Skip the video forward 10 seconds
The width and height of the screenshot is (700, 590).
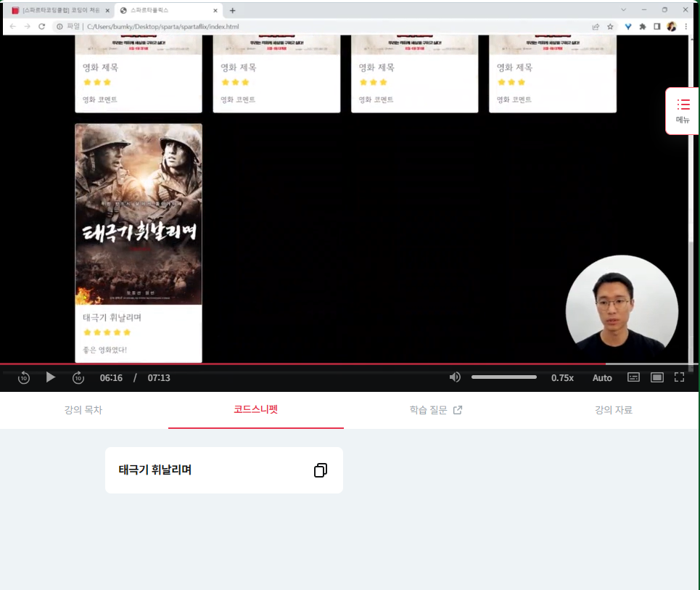click(78, 378)
